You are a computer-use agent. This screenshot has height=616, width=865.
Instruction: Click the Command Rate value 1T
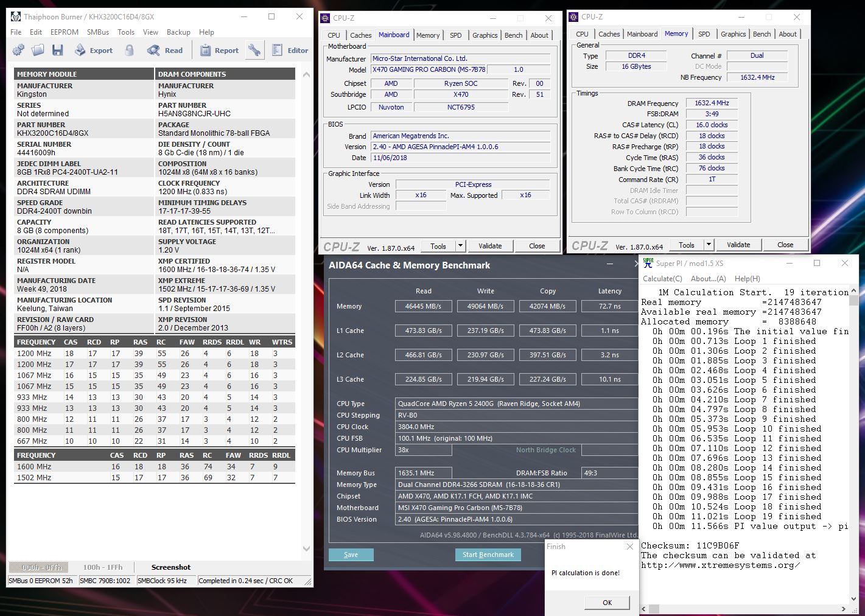711,179
